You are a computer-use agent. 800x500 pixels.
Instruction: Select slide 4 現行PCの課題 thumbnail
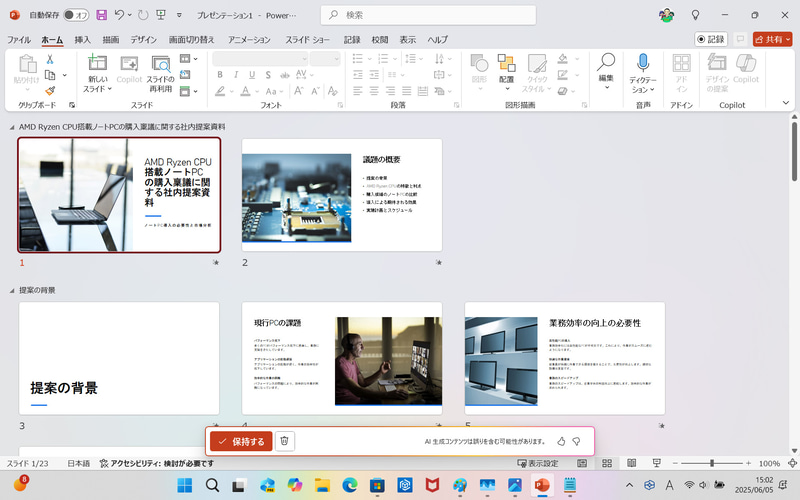342,358
